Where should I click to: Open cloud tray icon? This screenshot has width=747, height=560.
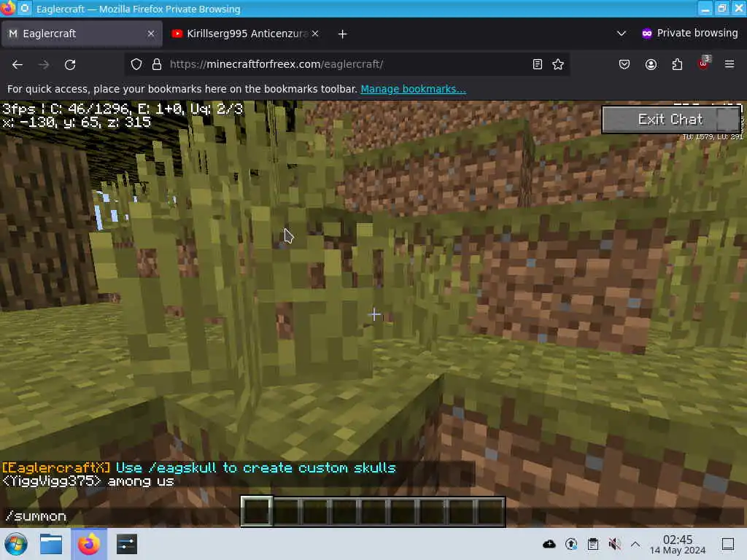[549, 544]
